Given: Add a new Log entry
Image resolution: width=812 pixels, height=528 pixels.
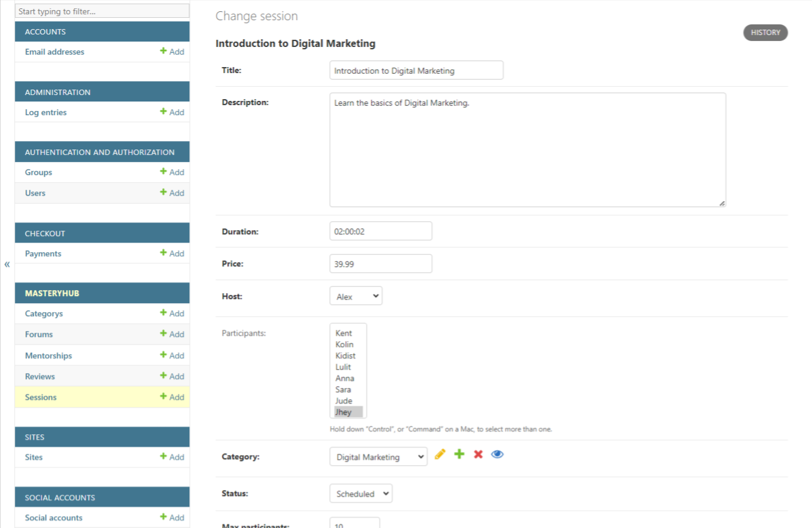Looking at the screenshot, I should click(172, 112).
